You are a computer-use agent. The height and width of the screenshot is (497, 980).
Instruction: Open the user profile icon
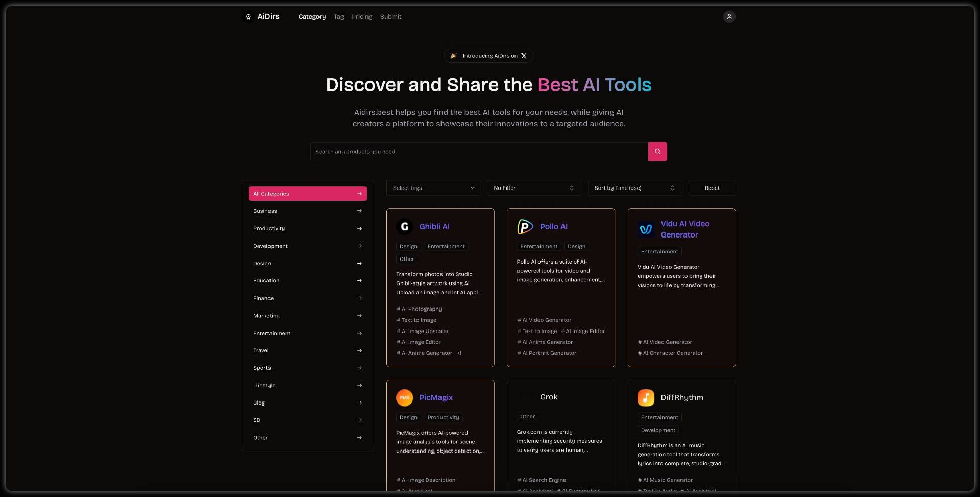point(729,17)
